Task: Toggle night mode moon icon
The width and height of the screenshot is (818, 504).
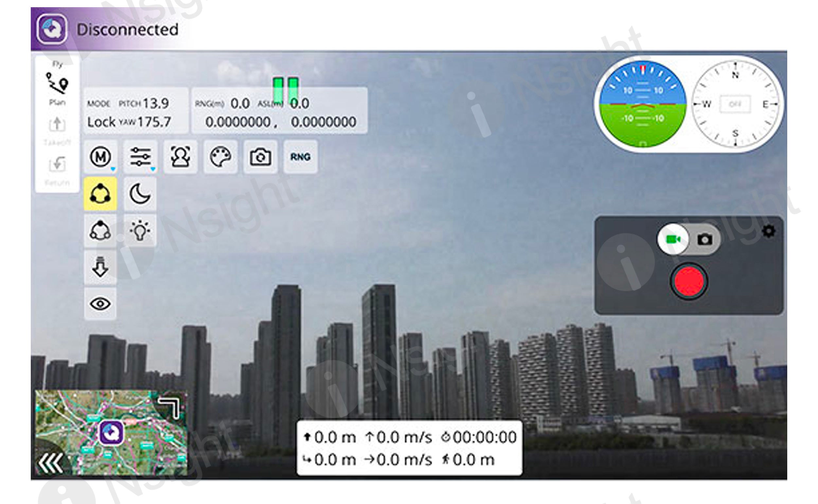Action: pyautogui.click(x=140, y=194)
